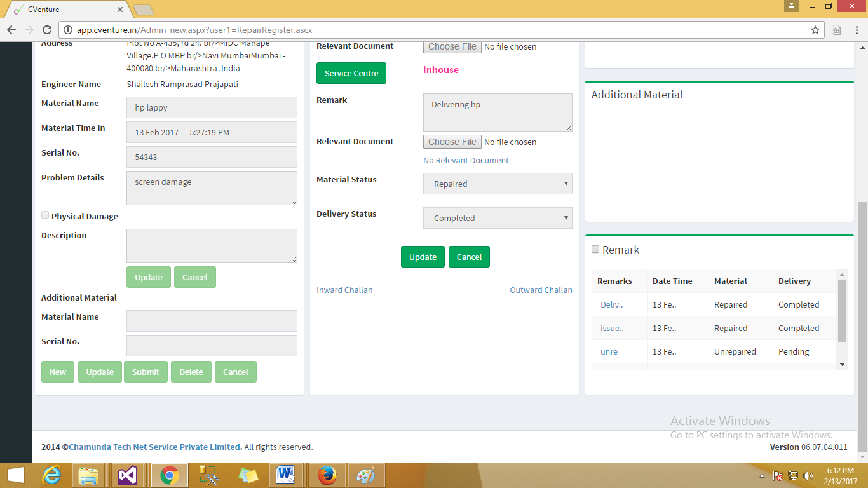Open Visual Studio from taskbar
868x488 pixels.
[128, 475]
